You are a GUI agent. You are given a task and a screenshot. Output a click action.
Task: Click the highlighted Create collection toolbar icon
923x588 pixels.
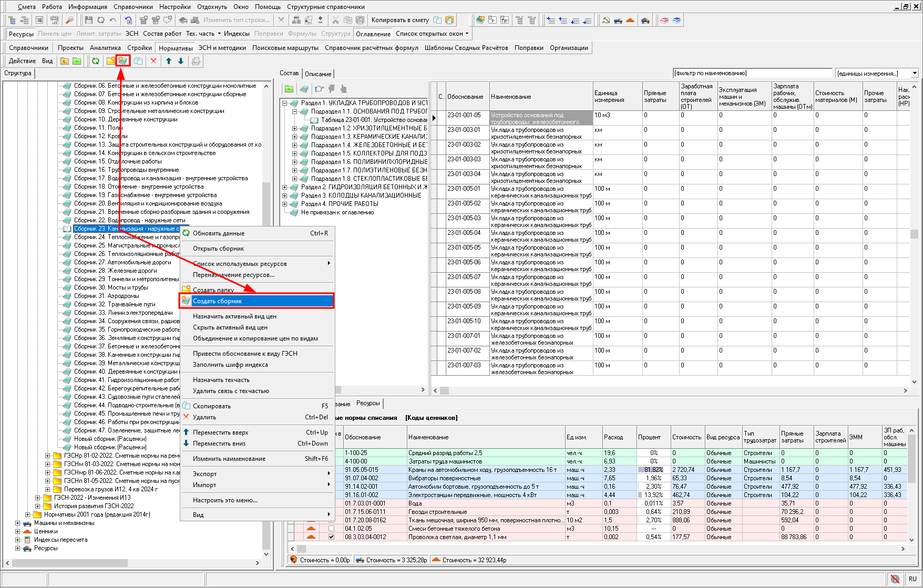pyautogui.click(x=123, y=61)
